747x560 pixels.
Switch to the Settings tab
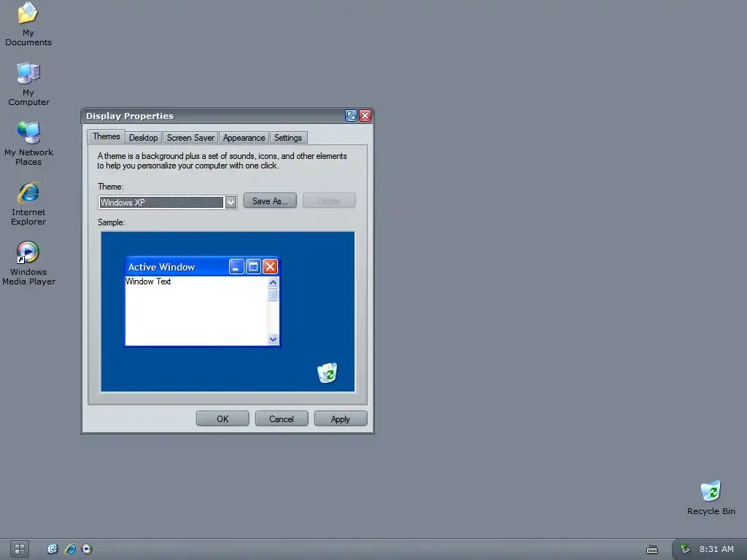pyautogui.click(x=287, y=138)
